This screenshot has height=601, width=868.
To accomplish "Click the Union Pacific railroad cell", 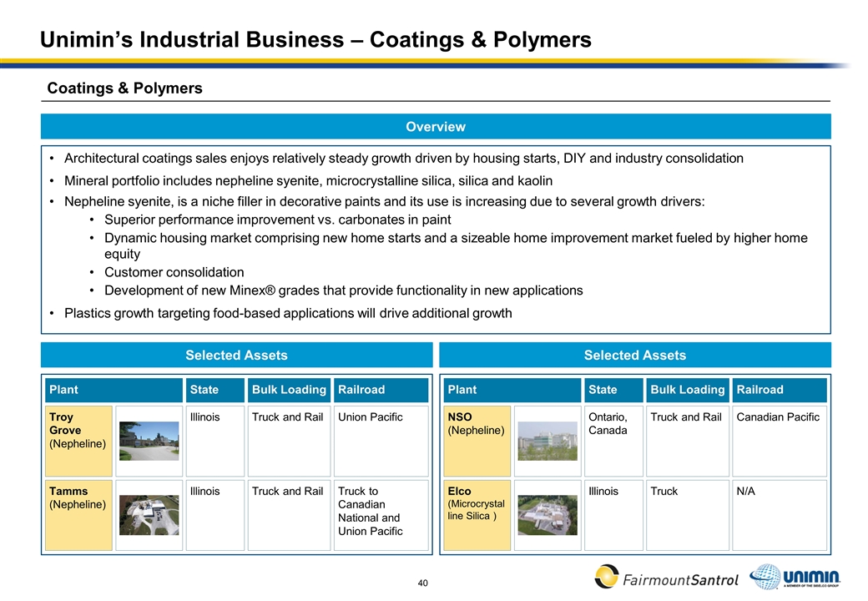I will pyautogui.click(x=381, y=441).
